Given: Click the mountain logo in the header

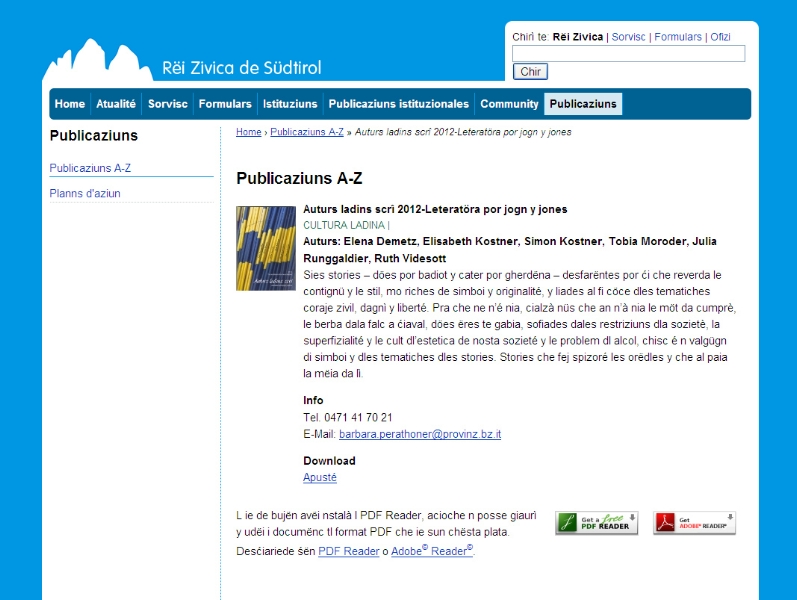Looking at the screenshot, I should point(95,62).
